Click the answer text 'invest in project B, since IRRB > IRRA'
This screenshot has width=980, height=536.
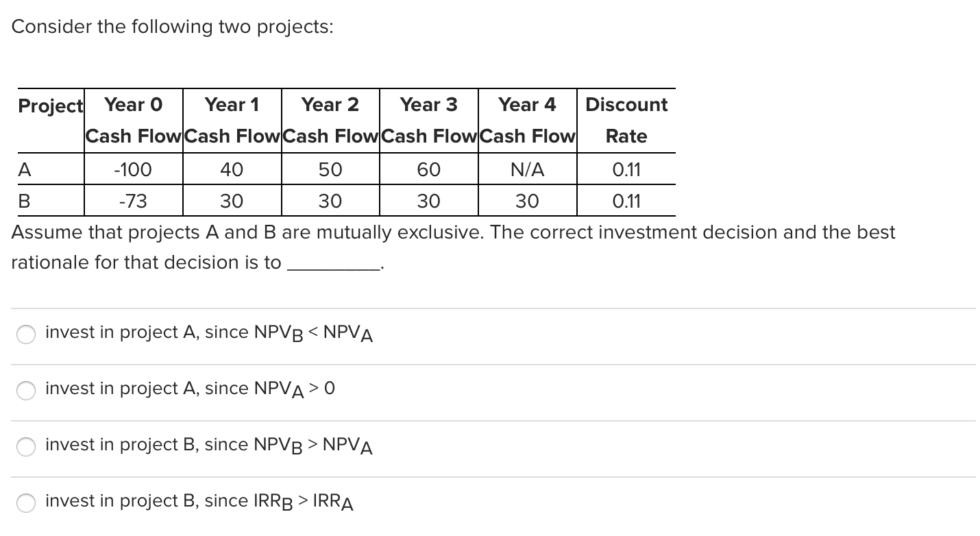[x=199, y=502]
